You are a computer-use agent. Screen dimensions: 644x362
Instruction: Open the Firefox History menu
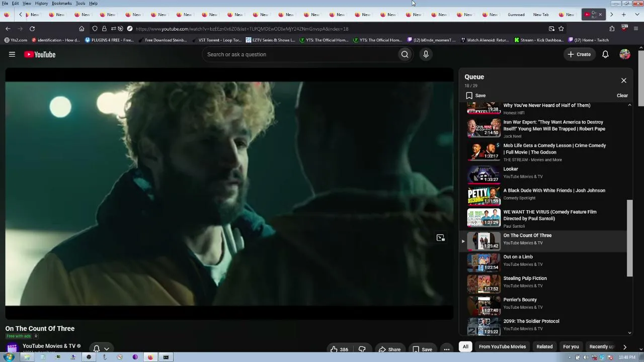(x=41, y=4)
